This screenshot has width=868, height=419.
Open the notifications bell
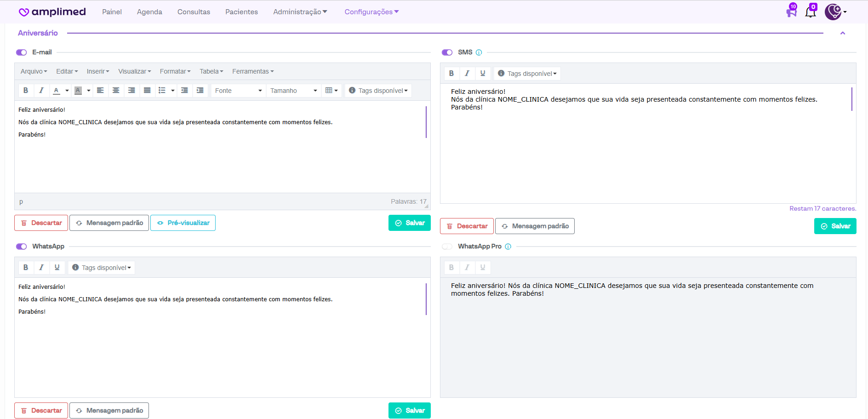pos(810,12)
